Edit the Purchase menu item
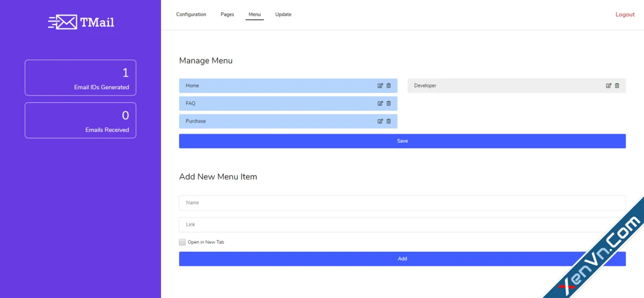Viewport: 644px width, 298px height. pos(380,121)
